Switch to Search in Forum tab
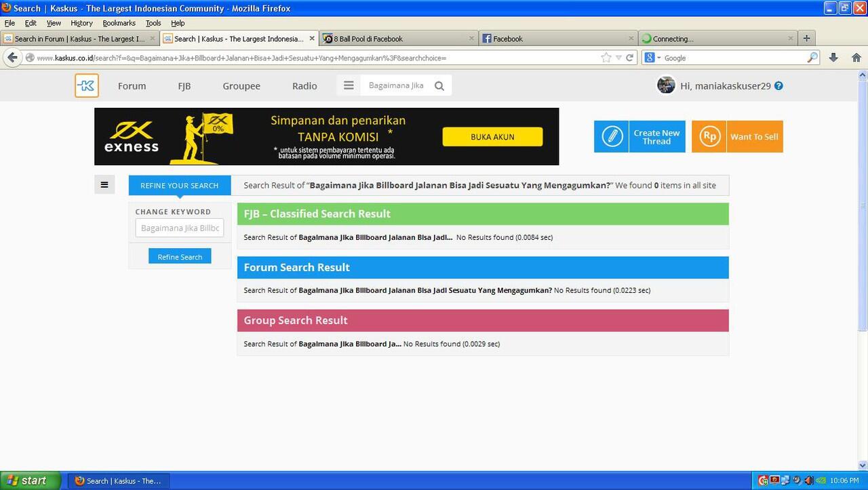Viewport: 868px width, 490px height. click(x=79, y=39)
